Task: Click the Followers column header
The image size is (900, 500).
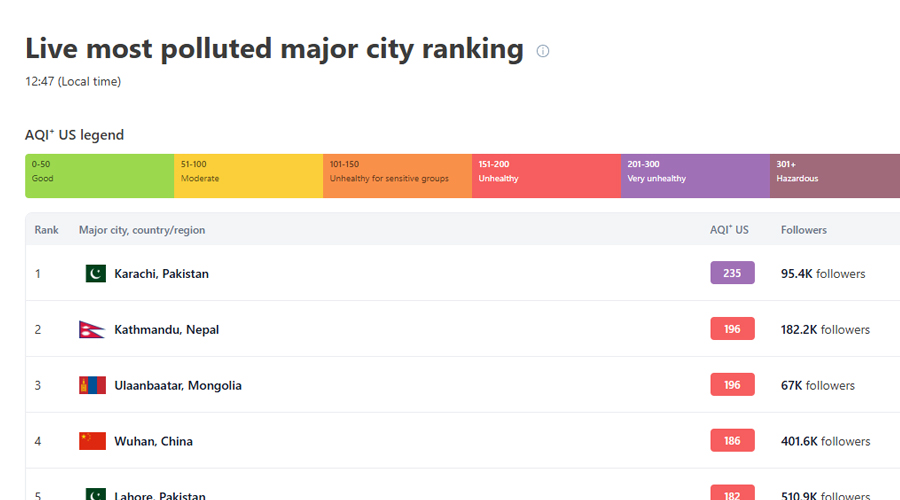Action: (804, 230)
